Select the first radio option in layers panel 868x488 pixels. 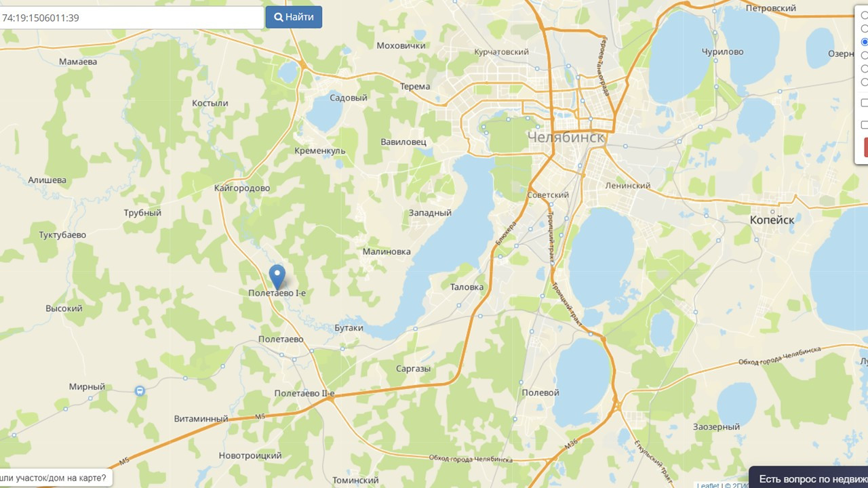click(x=865, y=15)
